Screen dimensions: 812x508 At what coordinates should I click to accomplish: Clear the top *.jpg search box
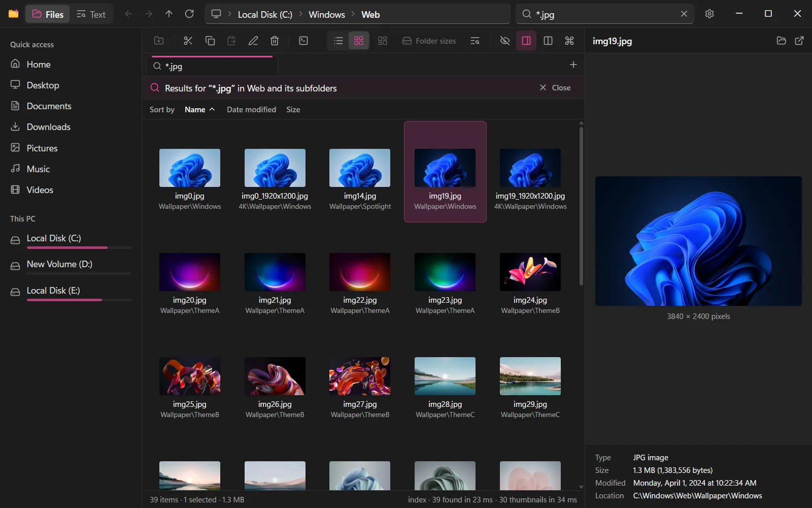coord(684,14)
